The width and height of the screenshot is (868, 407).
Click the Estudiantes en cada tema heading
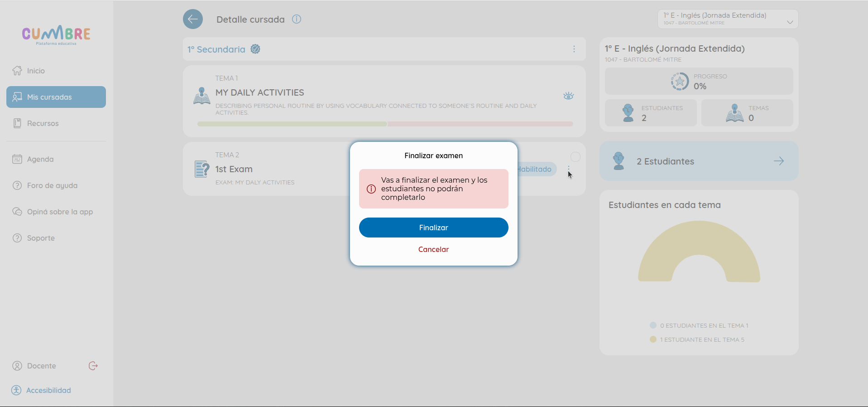click(x=665, y=205)
